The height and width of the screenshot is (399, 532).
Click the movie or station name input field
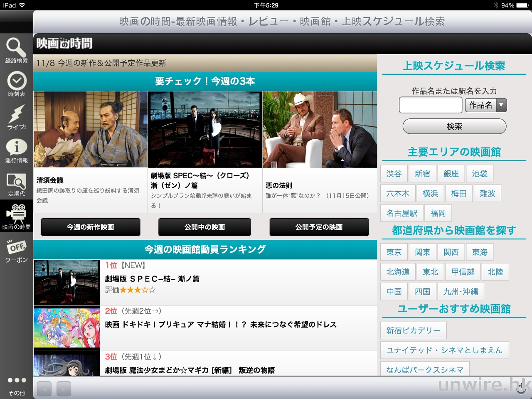(430, 105)
